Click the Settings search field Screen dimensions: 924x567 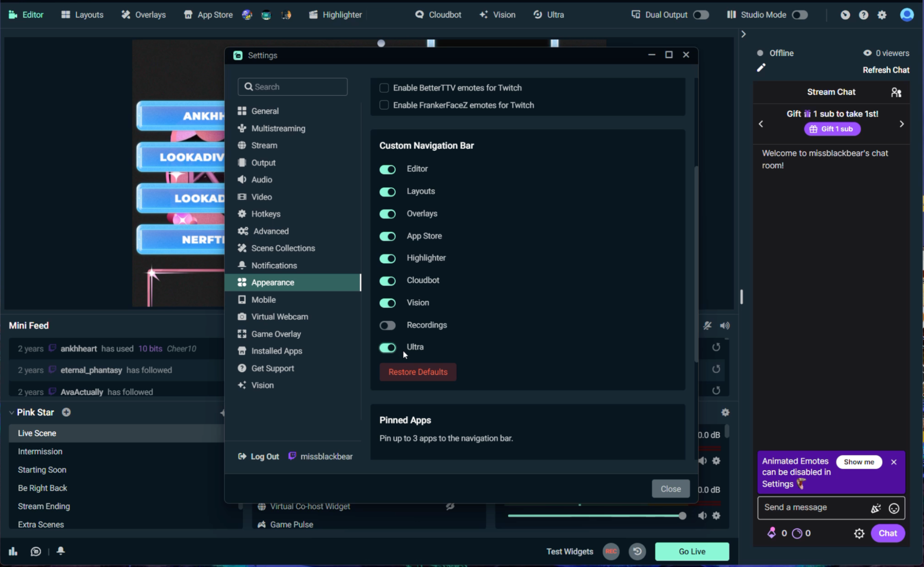293,87
